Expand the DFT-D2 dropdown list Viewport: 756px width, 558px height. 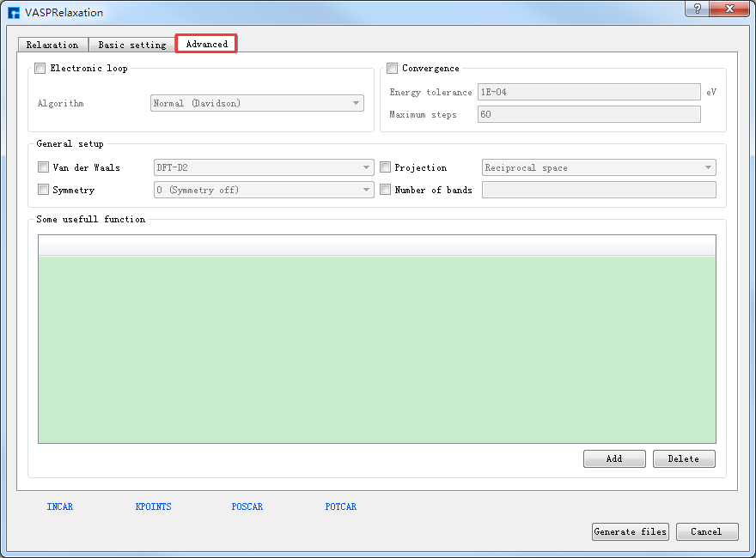[x=263, y=168]
